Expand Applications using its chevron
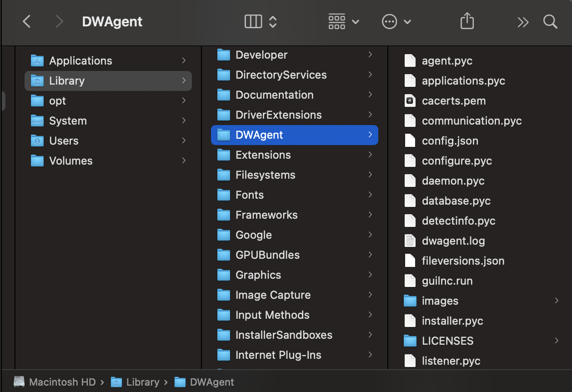The width and height of the screenshot is (572, 392). (184, 60)
